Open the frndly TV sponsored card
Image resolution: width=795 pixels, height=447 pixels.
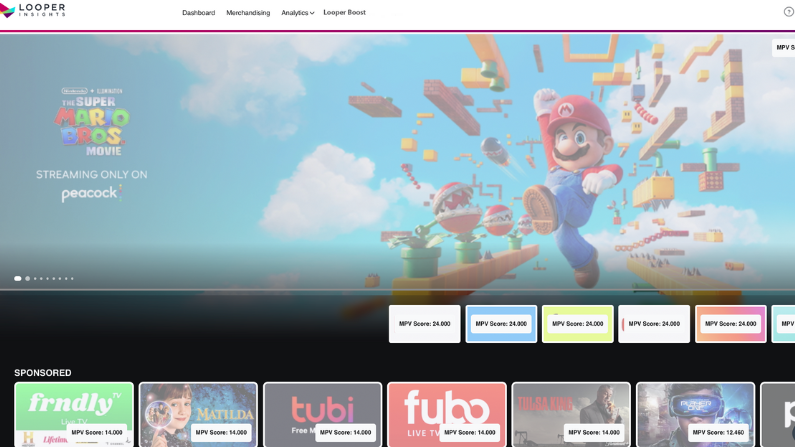[74, 415]
